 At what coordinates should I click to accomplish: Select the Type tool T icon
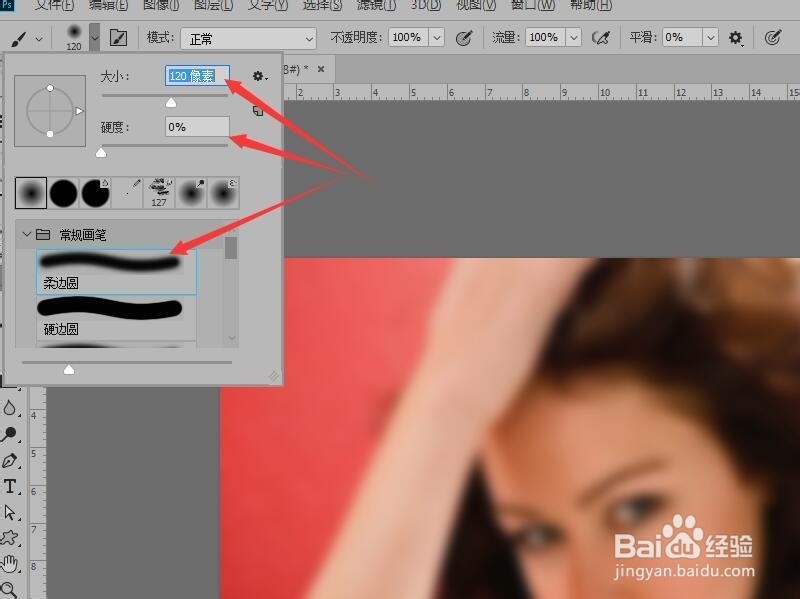pyautogui.click(x=10, y=487)
